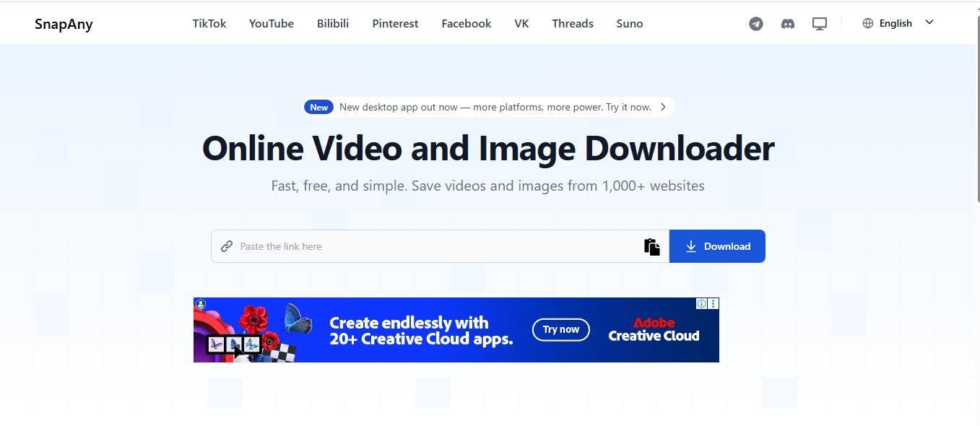Open the TikTok downloader page
Viewport: 980px width, 426px height.
click(209, 23)
